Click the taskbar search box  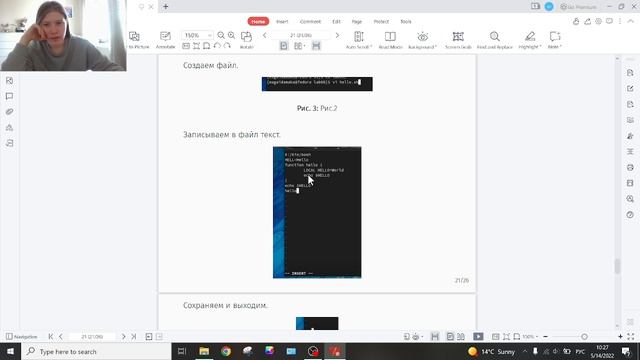point(96,351)
